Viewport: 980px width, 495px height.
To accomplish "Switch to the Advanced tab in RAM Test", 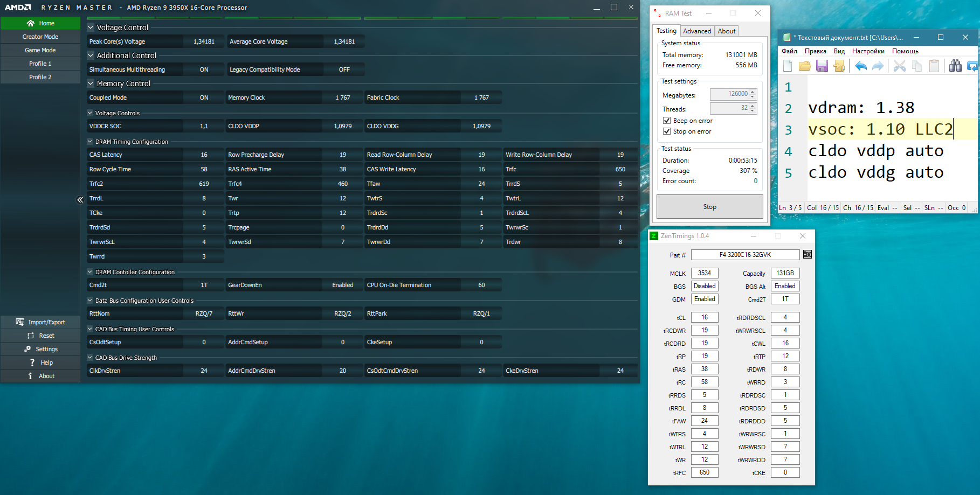I will pyautogui.click(x=697, y=31).
